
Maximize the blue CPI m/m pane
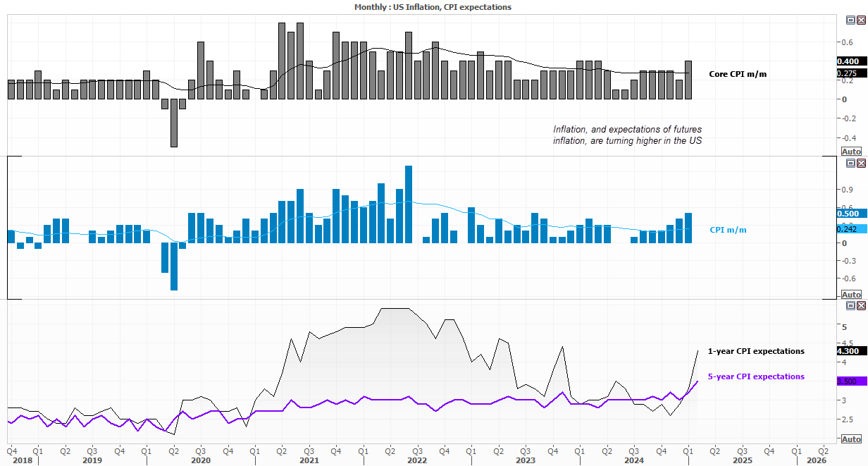pos(850,163)
